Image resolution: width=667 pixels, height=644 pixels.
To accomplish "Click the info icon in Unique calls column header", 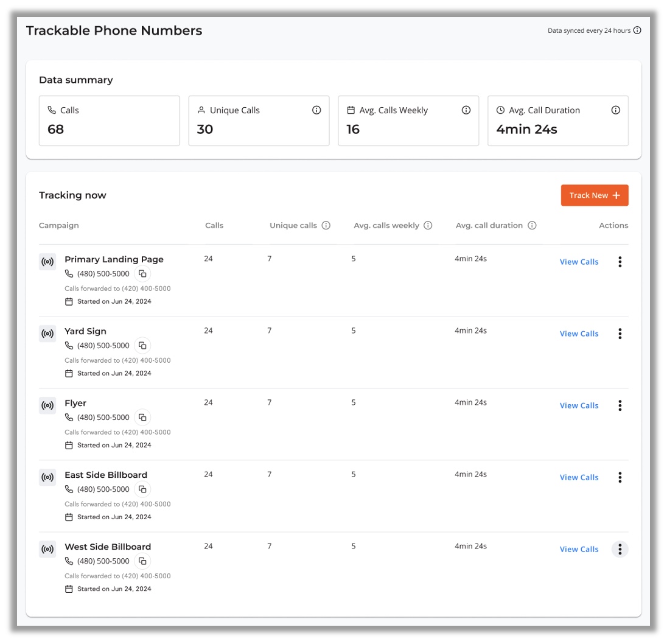I will click(x=326, y=225).
